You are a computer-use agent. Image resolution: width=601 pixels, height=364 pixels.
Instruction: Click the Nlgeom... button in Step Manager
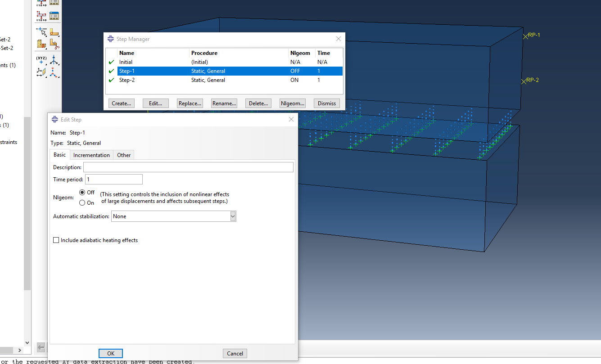[293, 103]
